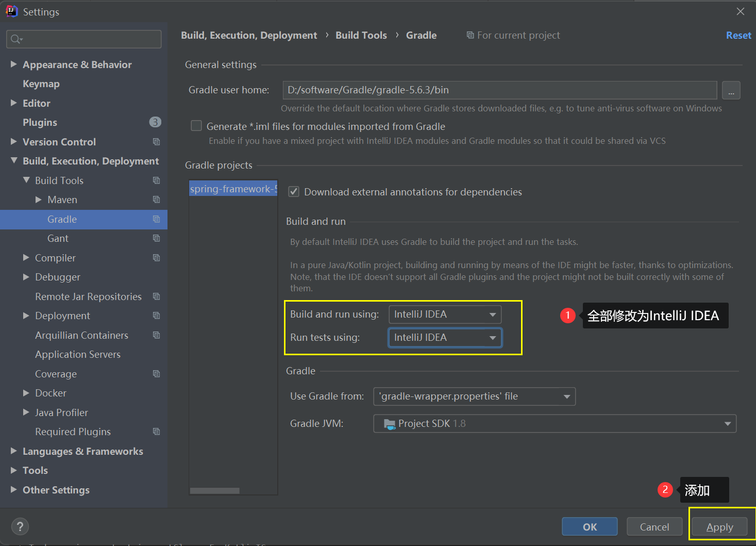Click the OK button

point(590,526)
